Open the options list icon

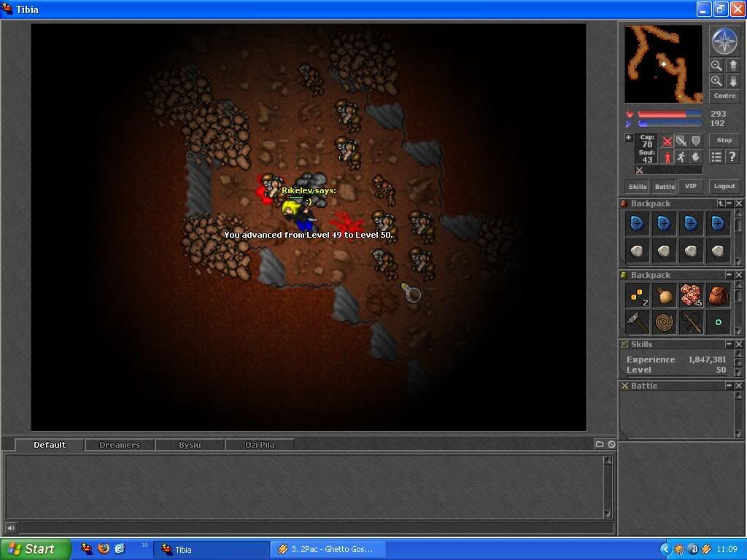(x=716, y=157)
